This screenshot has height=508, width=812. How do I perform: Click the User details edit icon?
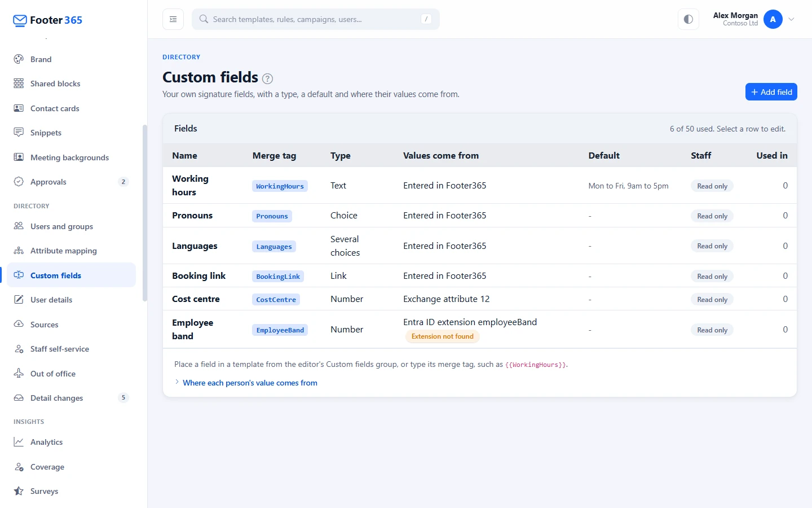coord(19,300)
